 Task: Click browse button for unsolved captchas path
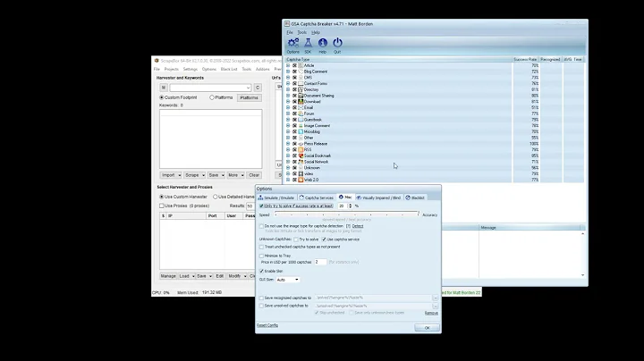(x=435, y=306)
